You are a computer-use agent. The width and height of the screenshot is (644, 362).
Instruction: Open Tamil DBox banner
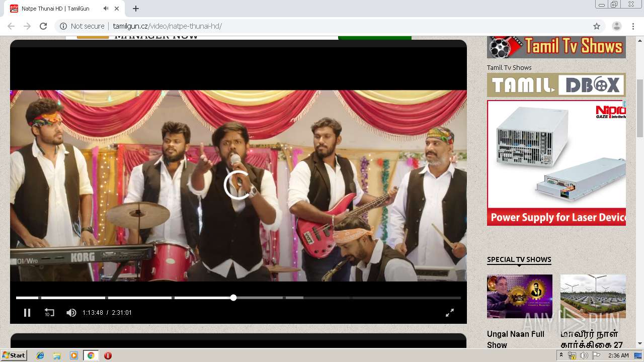(556, 85)
